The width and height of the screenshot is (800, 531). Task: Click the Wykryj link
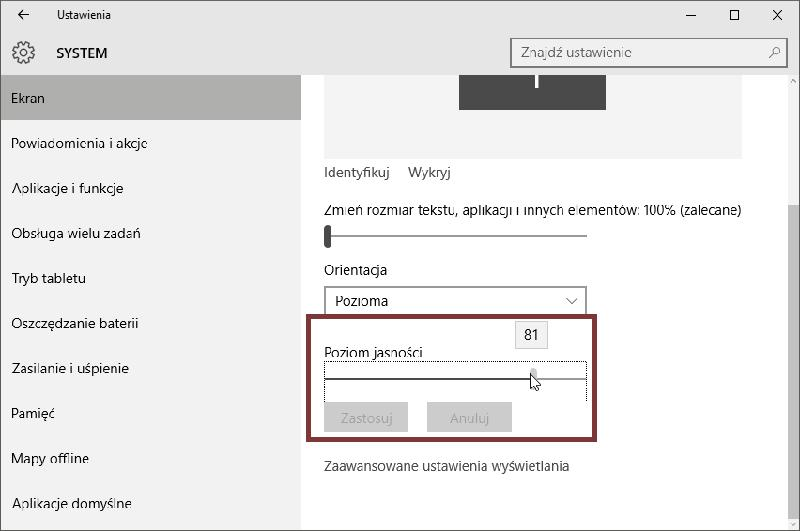pos(429,172)
